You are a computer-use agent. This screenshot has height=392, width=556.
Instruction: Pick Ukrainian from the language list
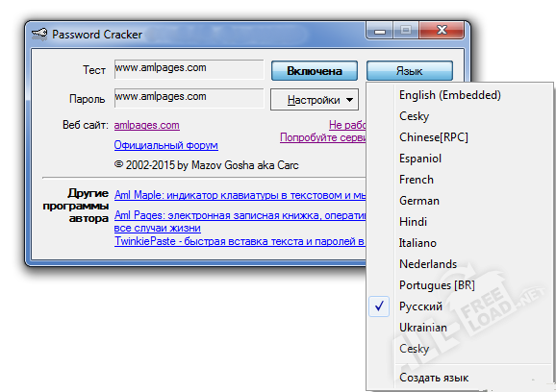click(422, 328)
